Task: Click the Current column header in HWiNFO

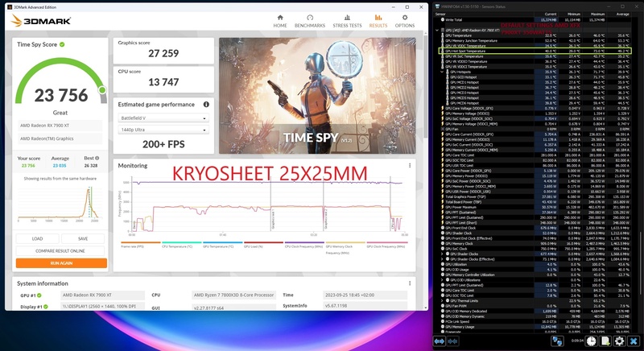Action: [x=551, y=14]
